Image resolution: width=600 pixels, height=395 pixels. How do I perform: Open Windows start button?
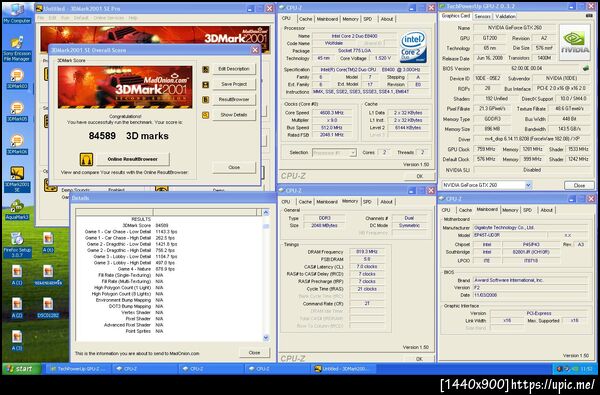point(22,369)
